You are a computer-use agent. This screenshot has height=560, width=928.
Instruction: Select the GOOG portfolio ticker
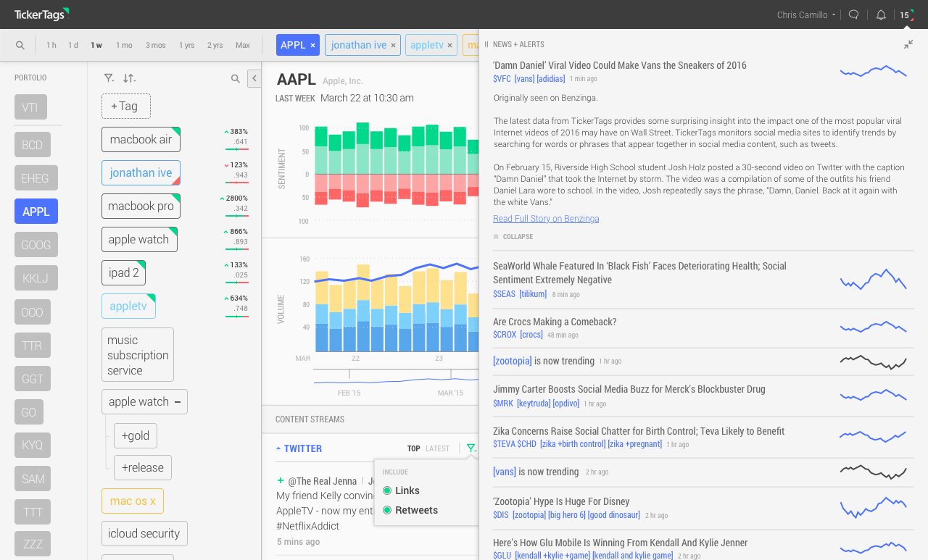[x=36, y=245]
